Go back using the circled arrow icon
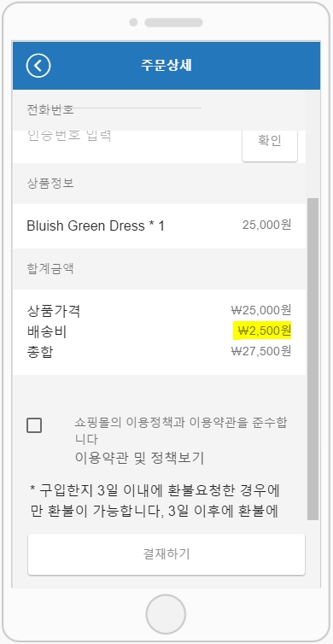Viewport: 333px width, 644px height. pyautogui.click(x=38, y=66)
